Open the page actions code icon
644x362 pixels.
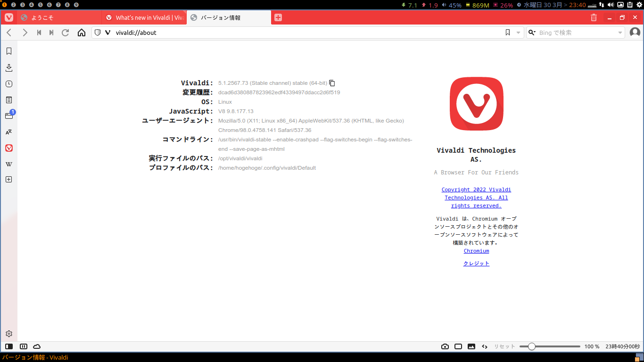pos(485,346)
